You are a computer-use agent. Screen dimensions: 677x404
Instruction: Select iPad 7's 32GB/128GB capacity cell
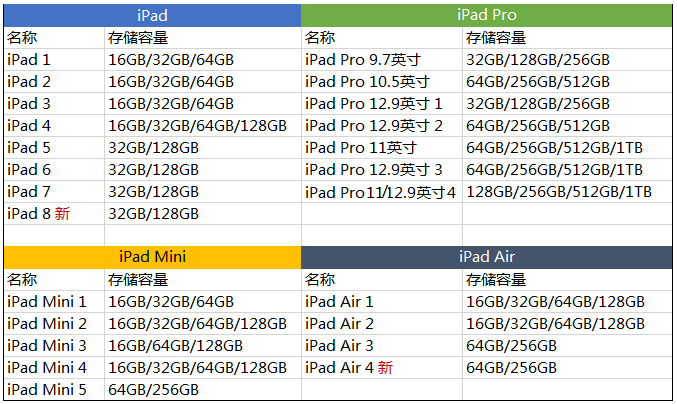[x=203, y=192]
